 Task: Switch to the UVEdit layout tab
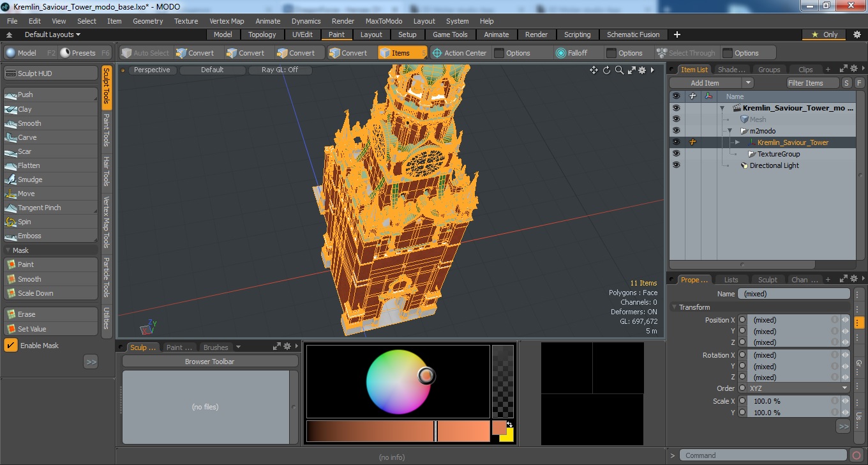click(x=303, y=34)
